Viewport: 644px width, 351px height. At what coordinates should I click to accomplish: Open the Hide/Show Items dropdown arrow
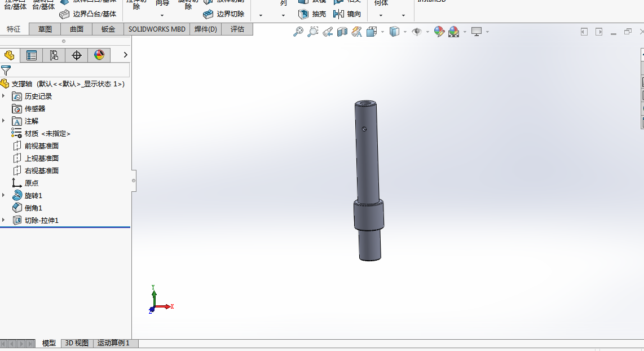(x=427, y=32)
